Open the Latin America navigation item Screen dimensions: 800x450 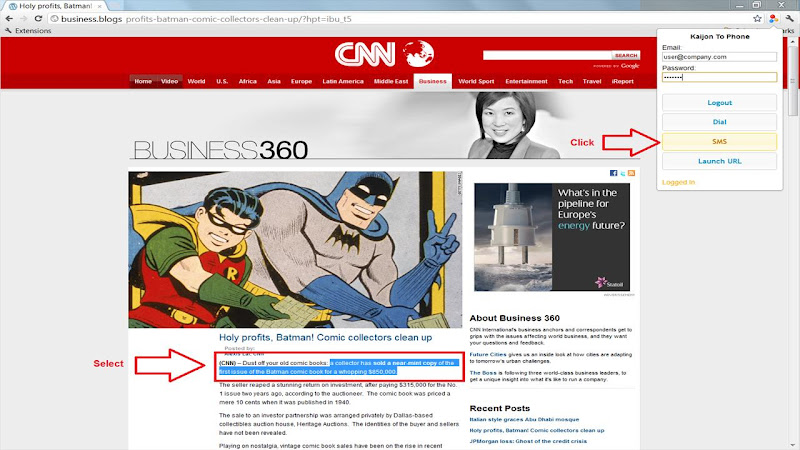pyautogui.click(x=343, y=81)
